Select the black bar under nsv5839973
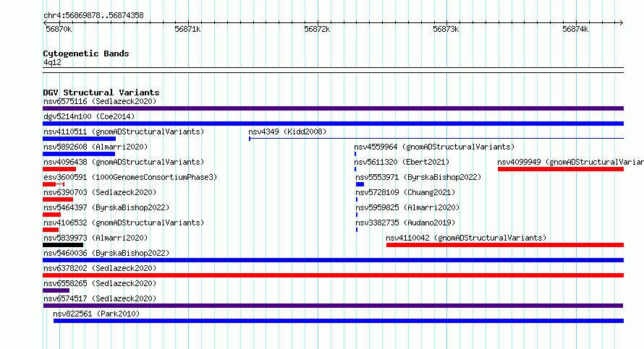The image size is (644, 349). (x=63, y=245)
